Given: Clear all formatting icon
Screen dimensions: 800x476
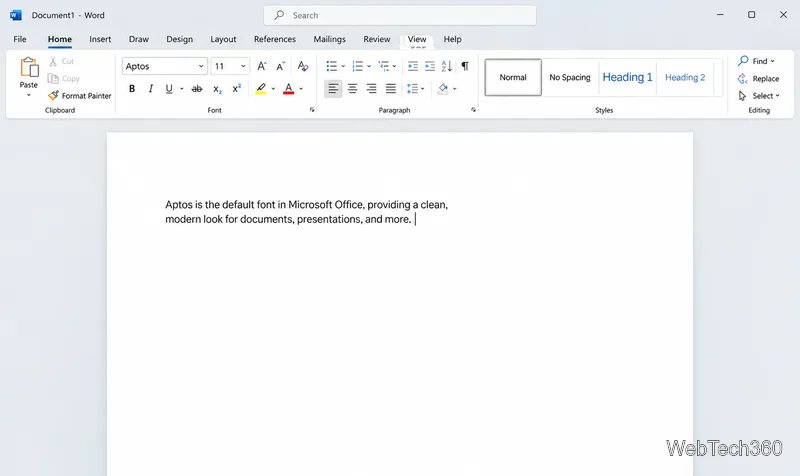Looking at the screenshot, I should [303, 66].
